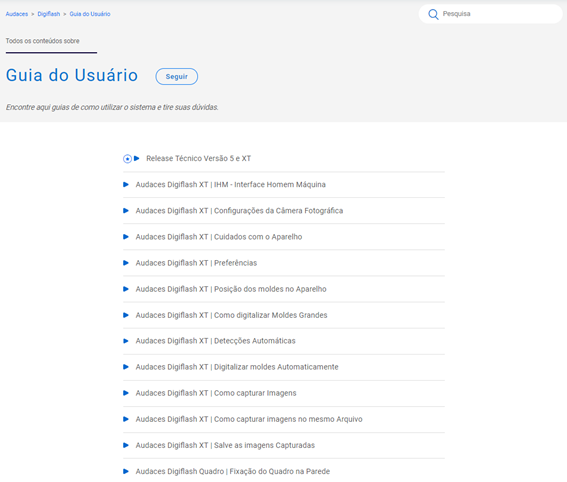Click arrow icon beside Cuidados com o Aparelho
Image resolution: width=567 pixels, height=482 pixels.
tap(126, 237)
